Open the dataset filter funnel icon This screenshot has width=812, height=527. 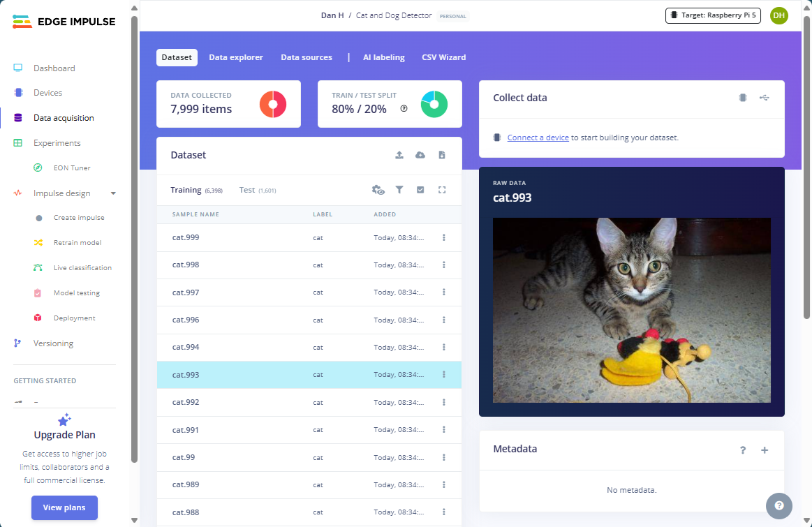pyautogui.click(x=399, y=190)
